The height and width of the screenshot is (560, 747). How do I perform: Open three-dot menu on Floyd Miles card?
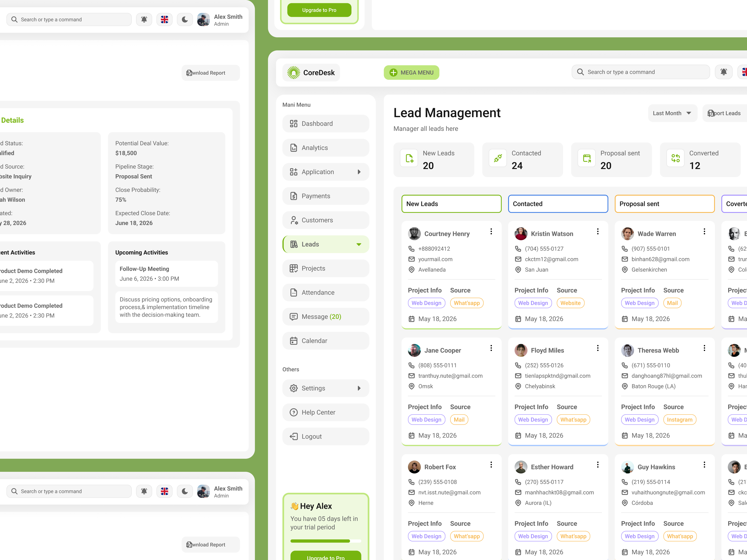click(x=598, y=348)
